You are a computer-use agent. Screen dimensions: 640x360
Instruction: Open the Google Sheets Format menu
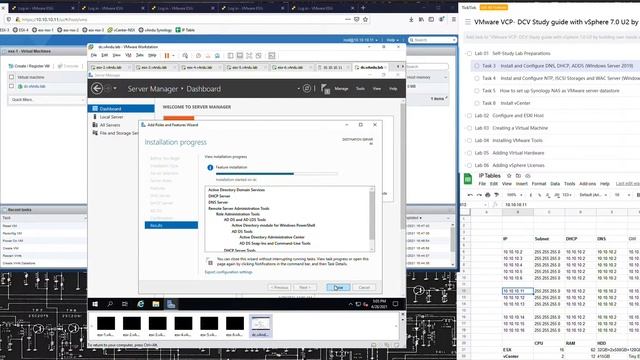tap(539, 184)
